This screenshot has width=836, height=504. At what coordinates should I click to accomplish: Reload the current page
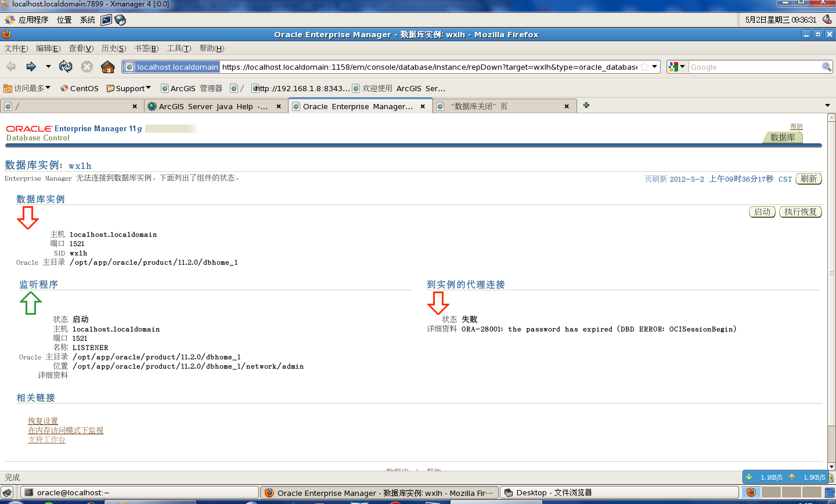click(66, 67)
